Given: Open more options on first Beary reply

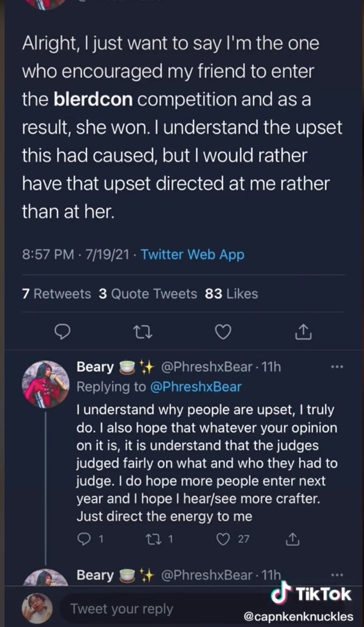Looking at the screenshot, I should [x=337, y=367].
